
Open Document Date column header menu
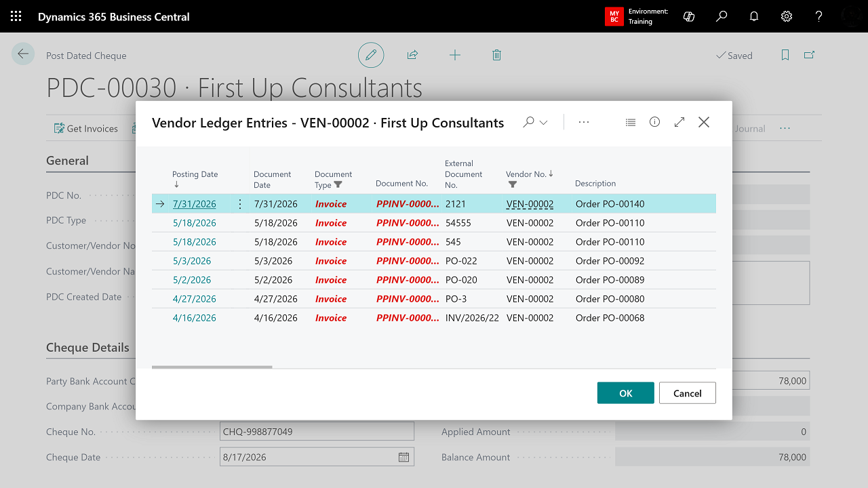(273, 180)
